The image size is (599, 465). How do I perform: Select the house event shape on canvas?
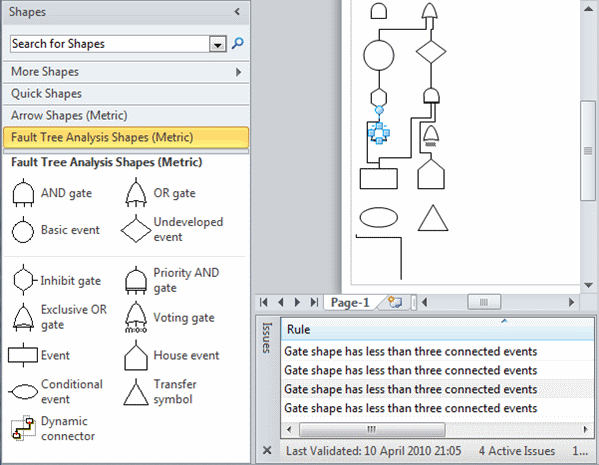pyautogui.click(x=431, y=174)
